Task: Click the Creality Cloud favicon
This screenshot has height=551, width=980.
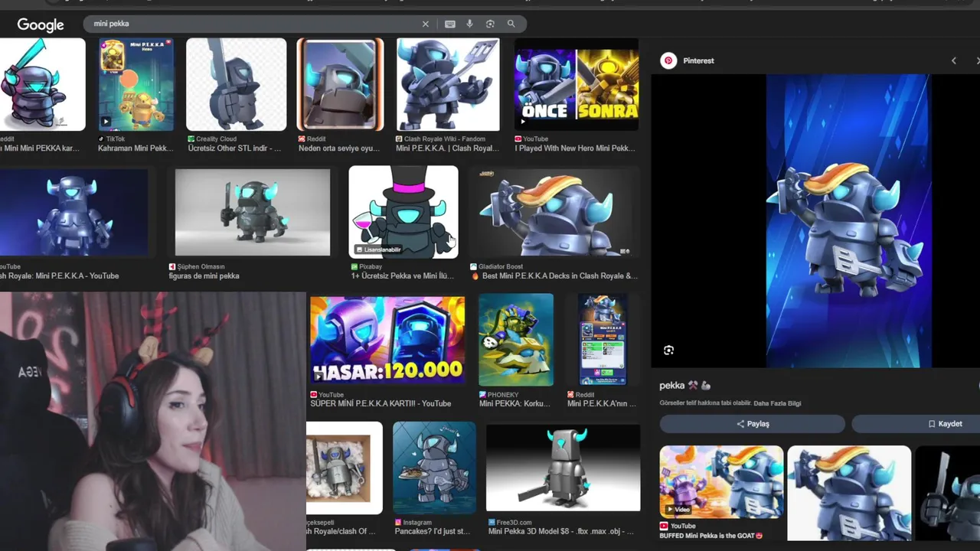Action: point(191,139)
